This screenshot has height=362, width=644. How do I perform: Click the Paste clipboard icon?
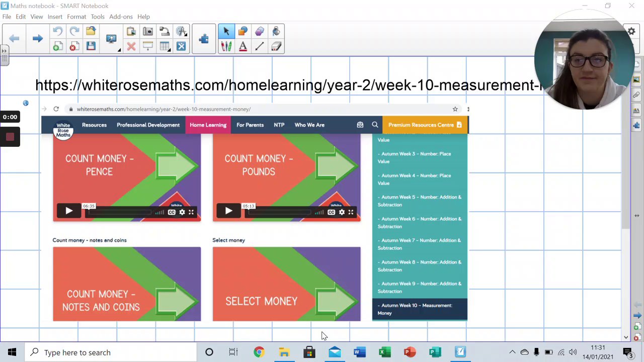pyautogui.click(x=131, y=32)
